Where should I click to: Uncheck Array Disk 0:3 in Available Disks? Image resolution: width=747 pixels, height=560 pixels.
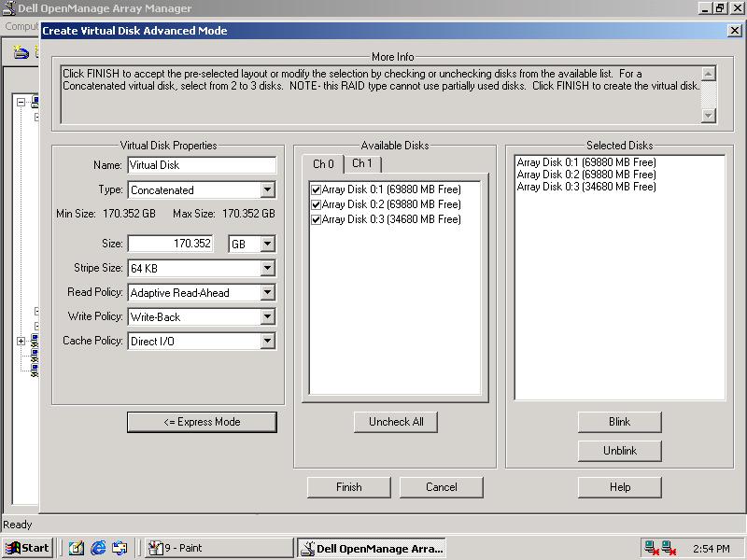pos(316,219)
